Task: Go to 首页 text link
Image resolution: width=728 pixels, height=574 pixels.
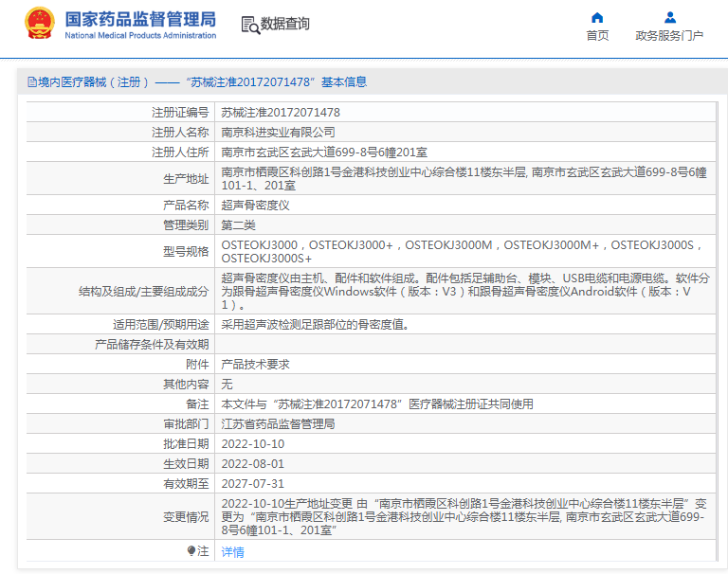Action: (597, 36)
